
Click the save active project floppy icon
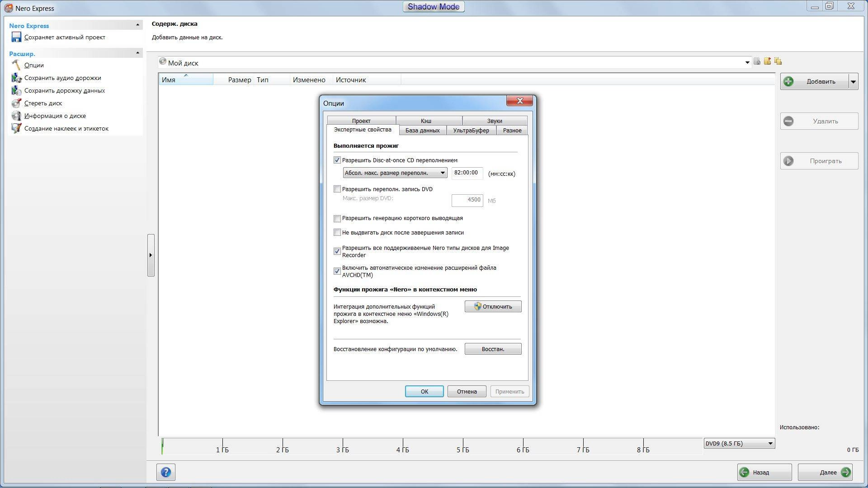16,37
